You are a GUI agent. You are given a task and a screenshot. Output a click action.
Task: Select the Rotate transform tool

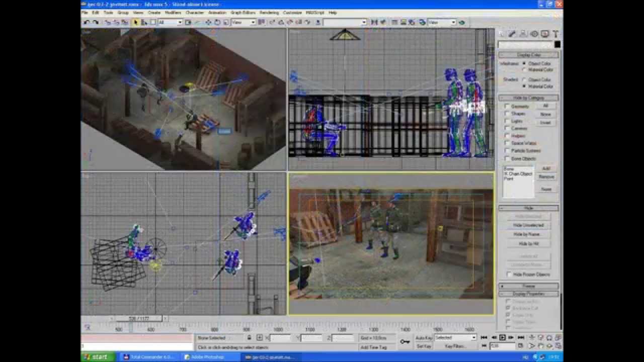[217, 23]
